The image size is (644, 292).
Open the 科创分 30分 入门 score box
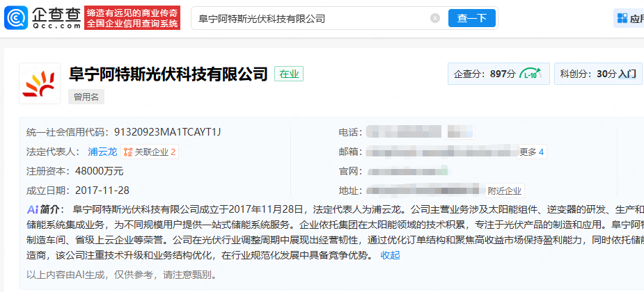(x=598, y=74)
